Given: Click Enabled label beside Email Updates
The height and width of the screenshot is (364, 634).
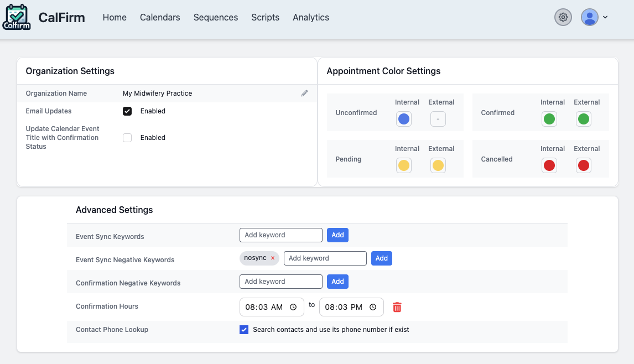Looking at the screenshot, I should (x=153, y=111).
